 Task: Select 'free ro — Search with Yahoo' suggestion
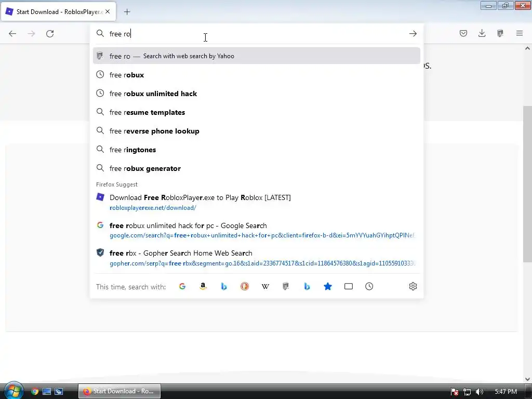coord(257,56)
